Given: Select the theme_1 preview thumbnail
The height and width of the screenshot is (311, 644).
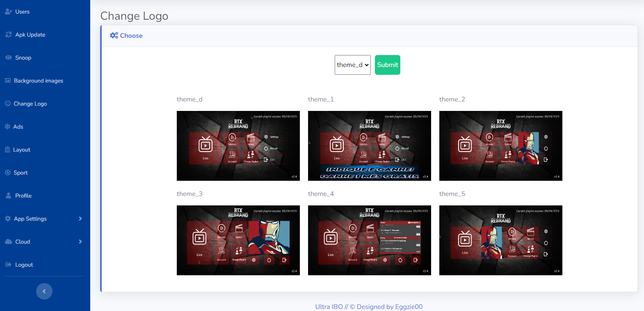Looking at the screenshot, I should pyautogui.click(x=369, y=146).
